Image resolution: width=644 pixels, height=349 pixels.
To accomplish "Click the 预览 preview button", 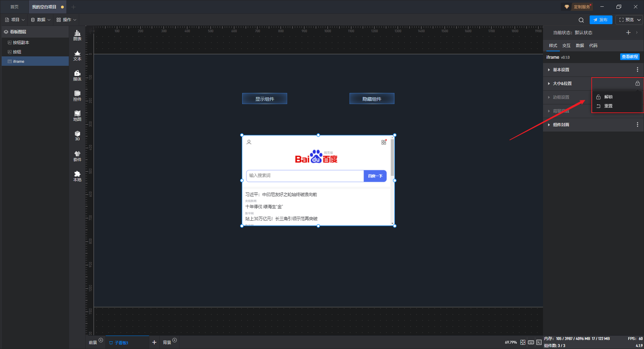I will coord(626,20).
